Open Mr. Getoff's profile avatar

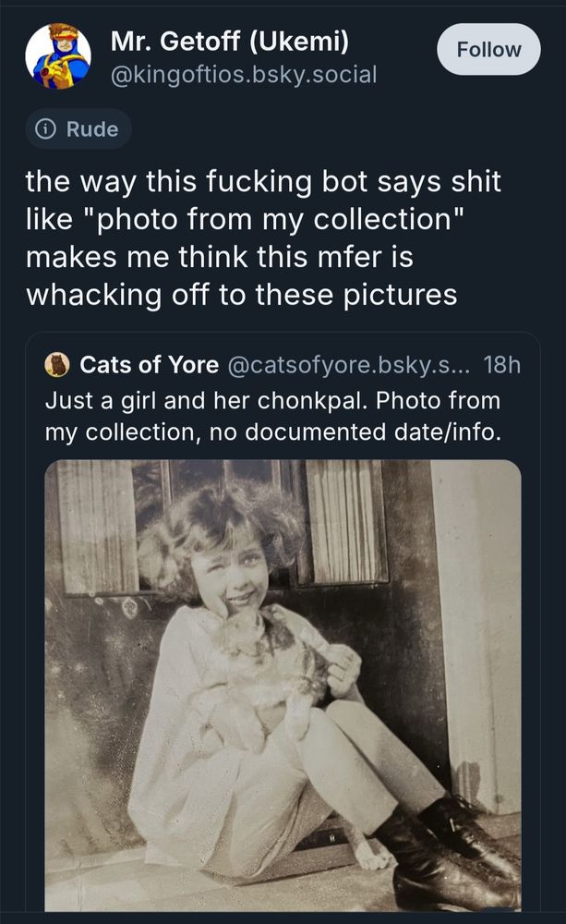(x=57, y=56)
